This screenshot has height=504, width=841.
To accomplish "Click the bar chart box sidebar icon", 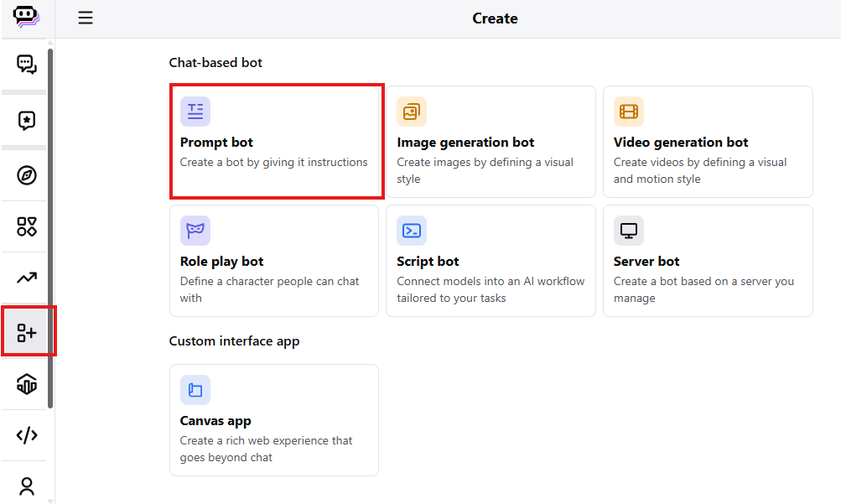I will [x=27, y=384].
